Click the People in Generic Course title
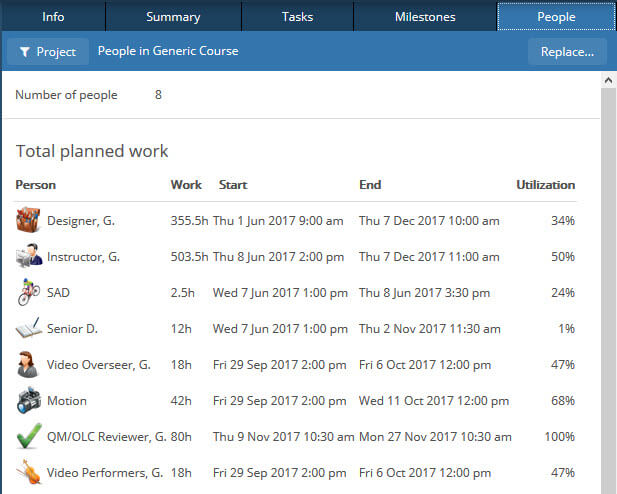 168,51
